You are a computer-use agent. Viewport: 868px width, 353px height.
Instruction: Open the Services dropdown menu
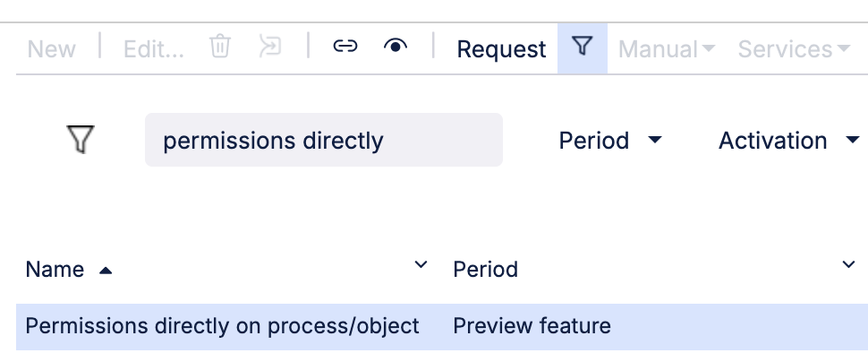point(794,49)
